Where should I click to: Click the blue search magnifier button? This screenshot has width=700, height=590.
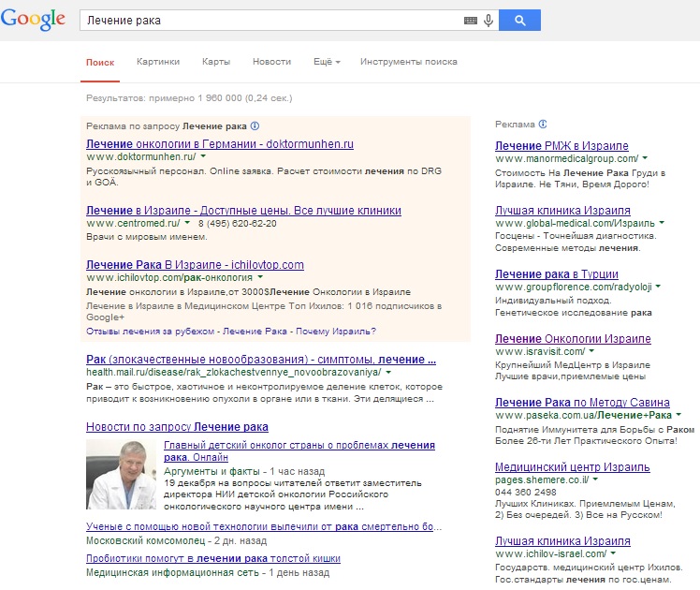point(519,20)
